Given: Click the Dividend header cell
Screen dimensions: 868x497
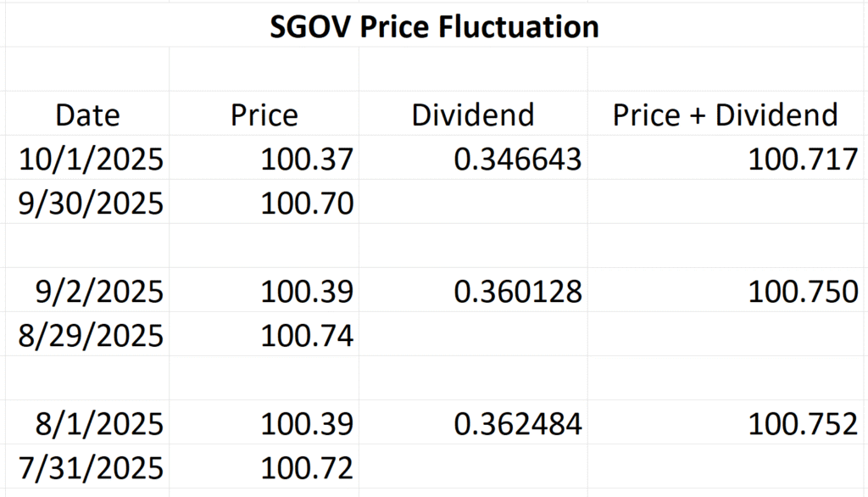Looking at the screenshot, I should click(x=473, y=115).
